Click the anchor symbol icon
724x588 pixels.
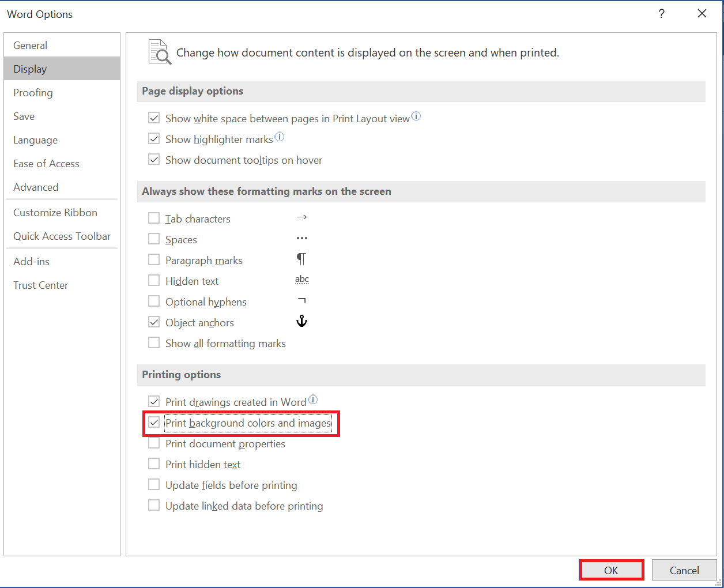[x=301, y=322]
